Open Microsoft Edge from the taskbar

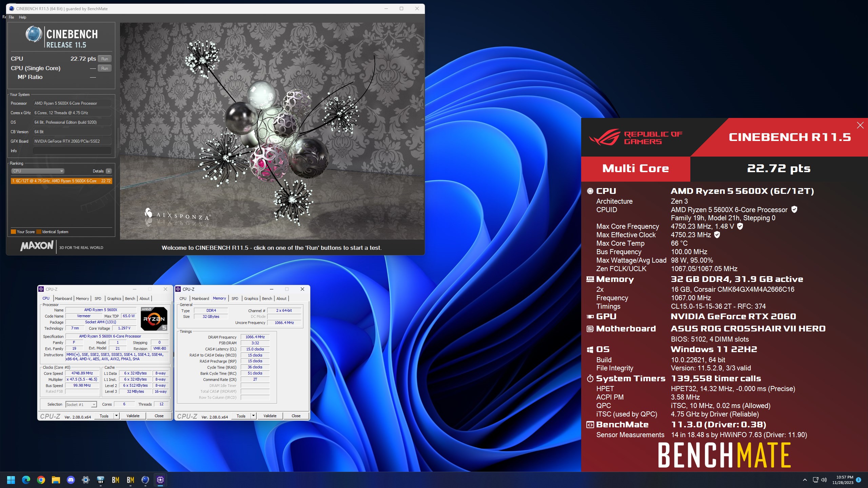(x=26, y=480)
